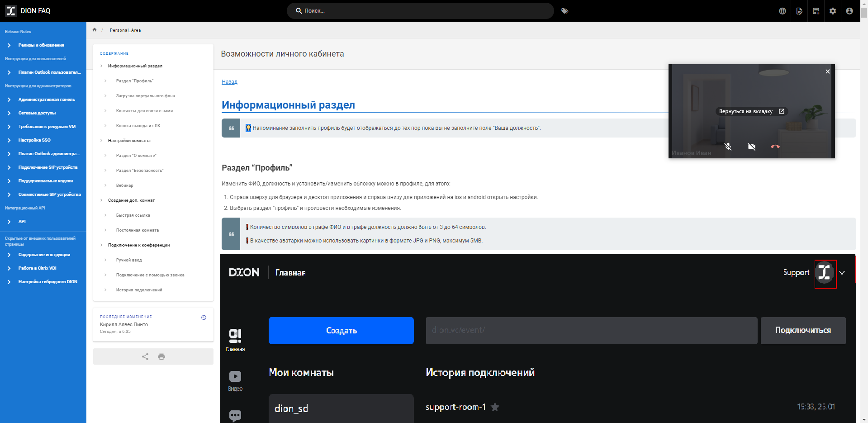Screen dimensions: 868x423
Task: Click the Главная sidebar icon in DION
Action: pyautogui.click(x=235, y=340)
